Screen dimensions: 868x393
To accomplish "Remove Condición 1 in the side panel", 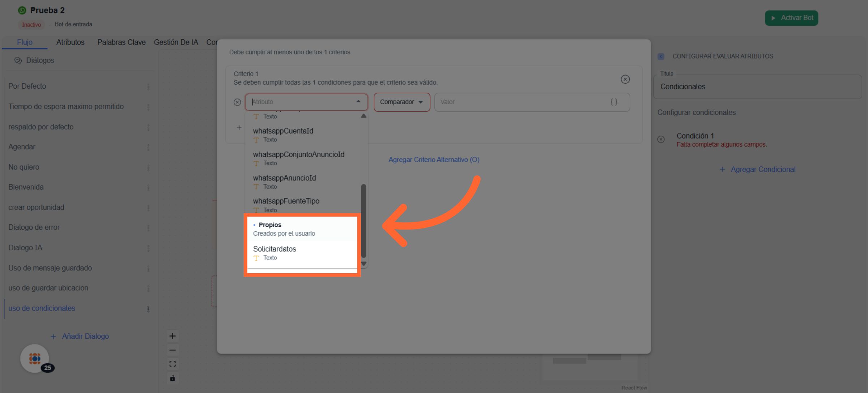I will [661, 139].
